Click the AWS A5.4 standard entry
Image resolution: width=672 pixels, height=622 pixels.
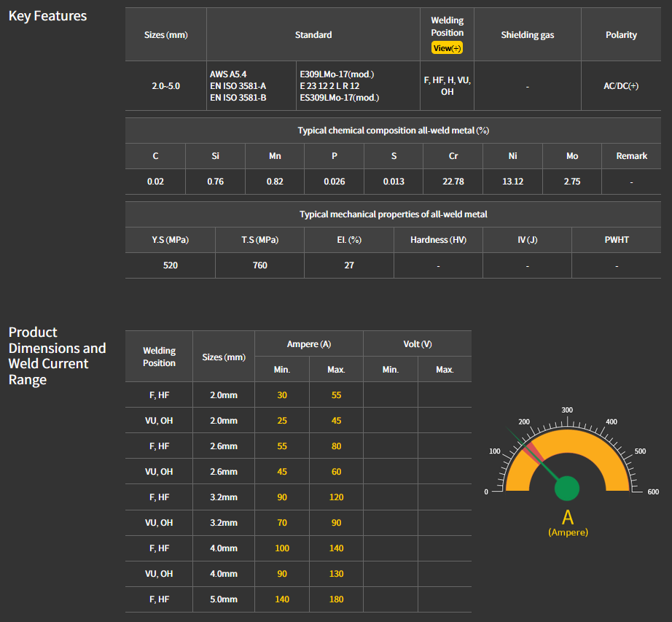[228, 74]
